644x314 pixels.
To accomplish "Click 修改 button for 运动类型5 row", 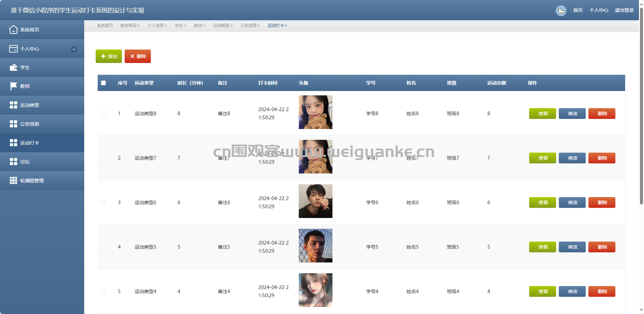I will [572, 247].
